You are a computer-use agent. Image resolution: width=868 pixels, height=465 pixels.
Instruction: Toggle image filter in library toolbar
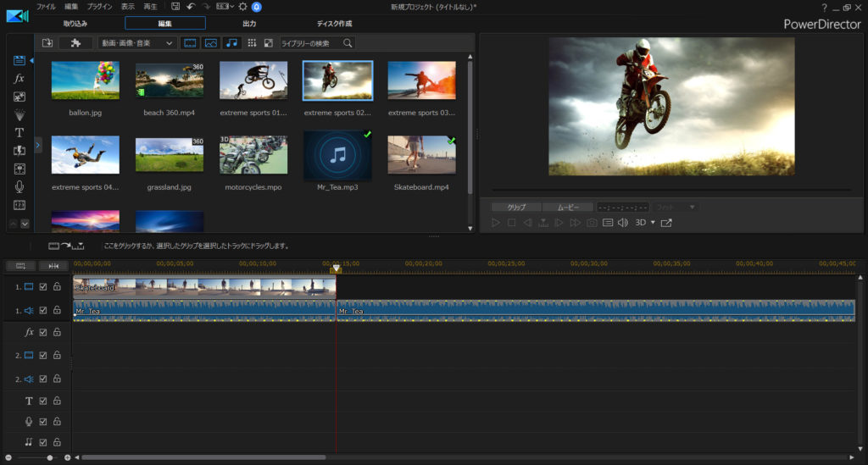[211, 42]
